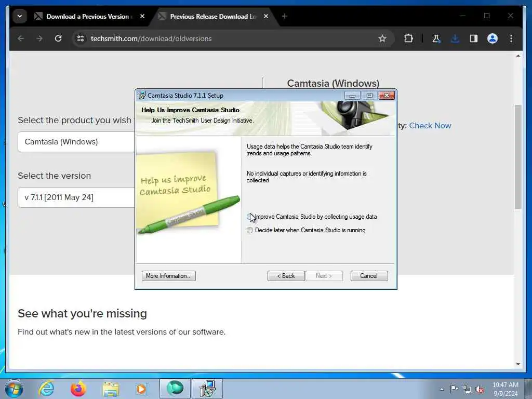Open a new browser tab

pos(285,16)
